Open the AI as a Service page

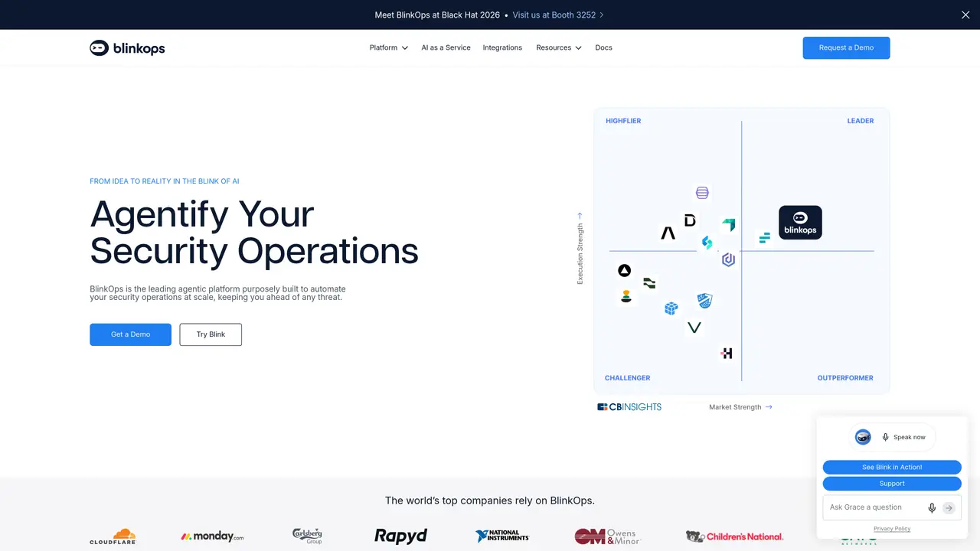tap(446, 47)
